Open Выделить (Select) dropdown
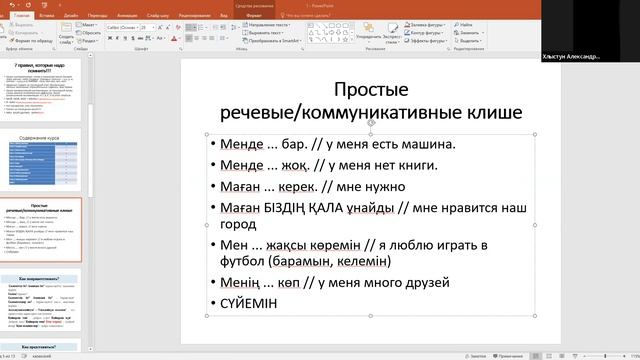 click(468, 41)
